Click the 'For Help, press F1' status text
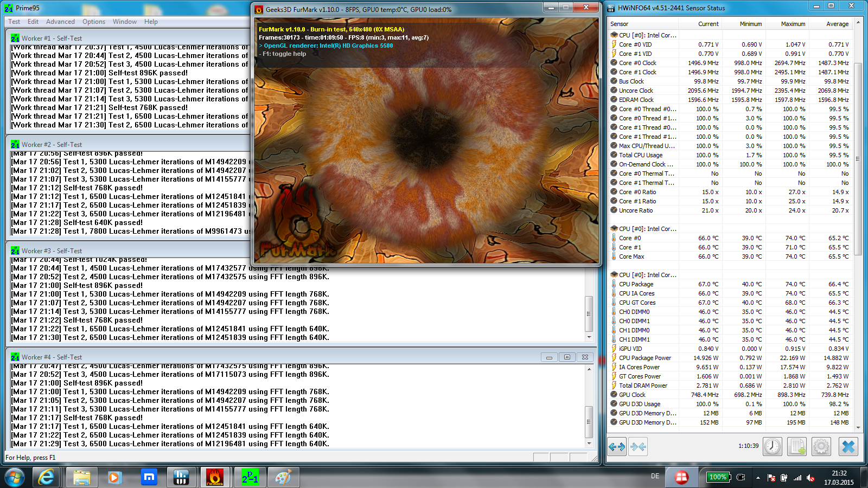 [30, 458]
